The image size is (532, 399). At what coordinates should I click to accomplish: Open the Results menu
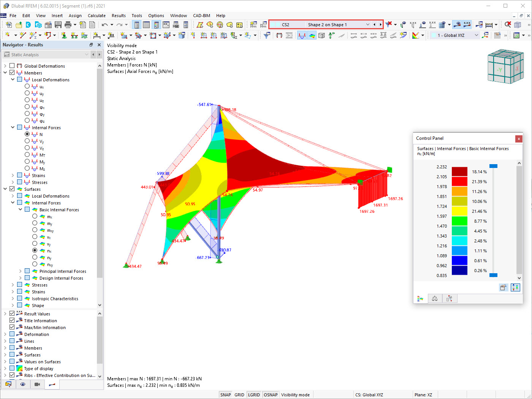click(119, 16)
